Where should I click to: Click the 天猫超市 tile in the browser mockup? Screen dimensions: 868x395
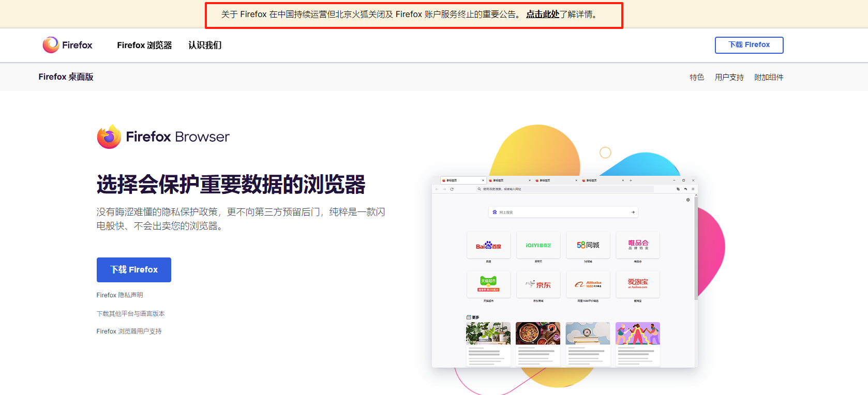coord(488,284)
